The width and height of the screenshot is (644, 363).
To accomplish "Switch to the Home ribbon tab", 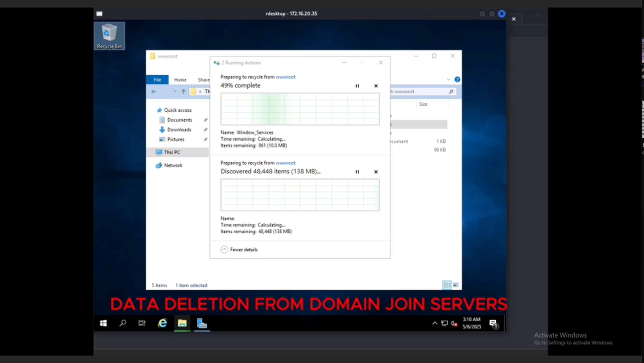I will [180, 80].
